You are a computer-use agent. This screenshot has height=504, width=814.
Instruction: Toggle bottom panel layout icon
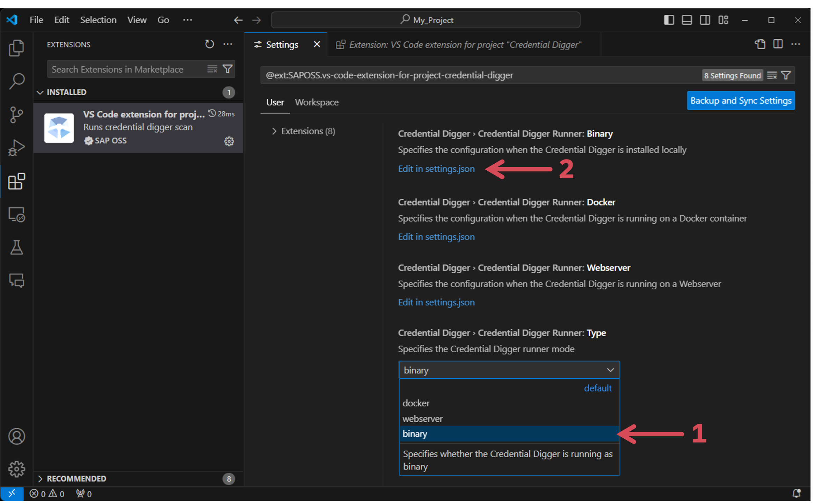[687, 20]
